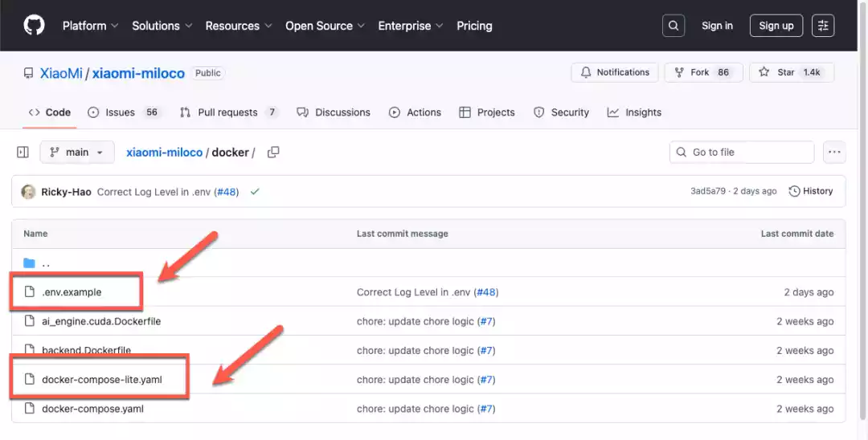Expand the Open Source menu
This screenshot has width=868, height=440.
(x=325, y=26)
